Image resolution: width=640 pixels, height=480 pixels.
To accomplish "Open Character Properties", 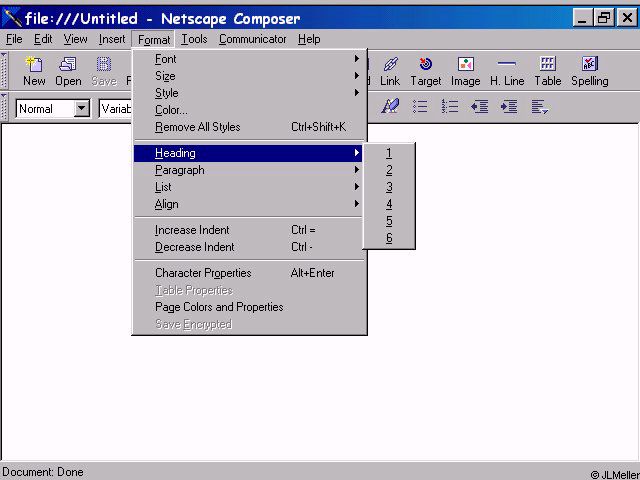I will point(248,273).
